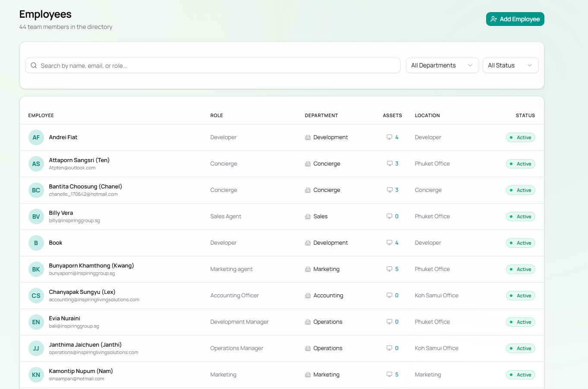This screenshot has height=389, width=588.
Task: Click the BK avatar for Bunyaporn Khamthong
Action: (x=36, y=269)
